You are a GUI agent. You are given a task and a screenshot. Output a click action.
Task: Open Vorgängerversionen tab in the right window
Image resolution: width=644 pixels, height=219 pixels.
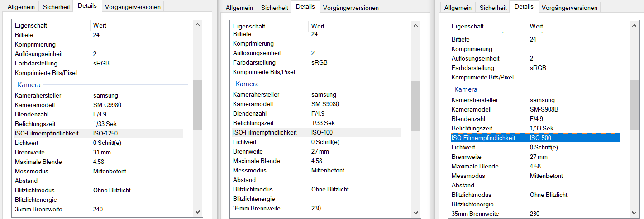tap(569, 7)
